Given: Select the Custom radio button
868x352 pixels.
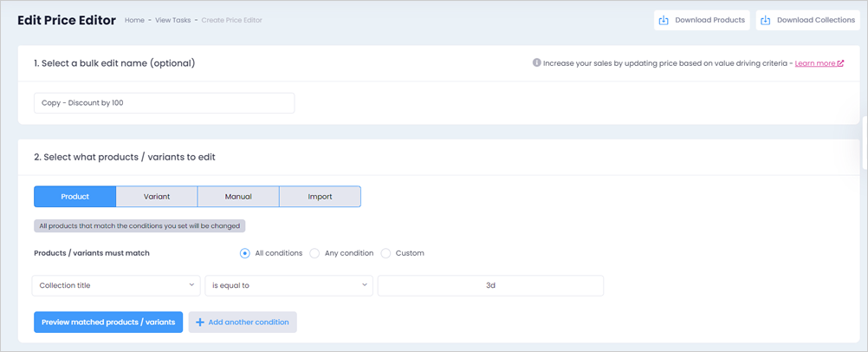Looking at the screenshot, I should [x=385, y=253].
